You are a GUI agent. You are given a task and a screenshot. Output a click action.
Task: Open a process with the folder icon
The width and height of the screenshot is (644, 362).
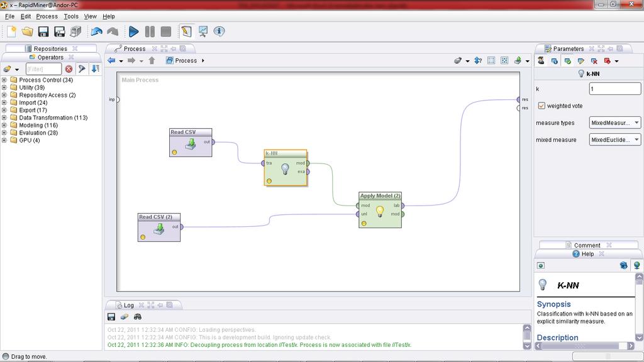(x=27, y=31)
